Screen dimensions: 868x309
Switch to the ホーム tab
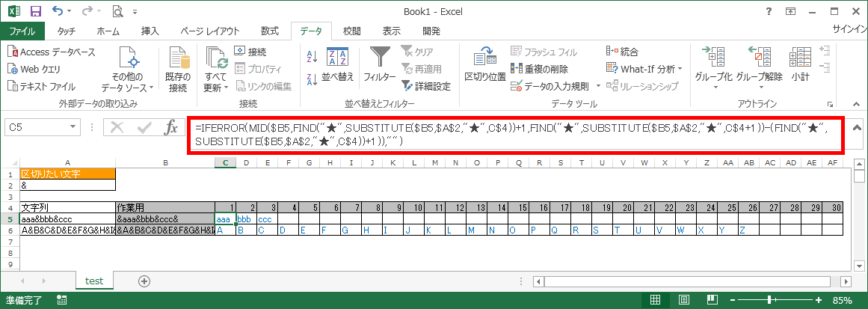tap(108, 31)
